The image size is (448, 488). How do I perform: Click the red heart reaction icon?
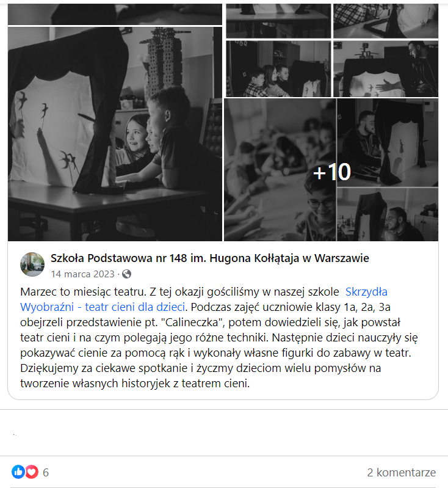click(x=32, y=472)
